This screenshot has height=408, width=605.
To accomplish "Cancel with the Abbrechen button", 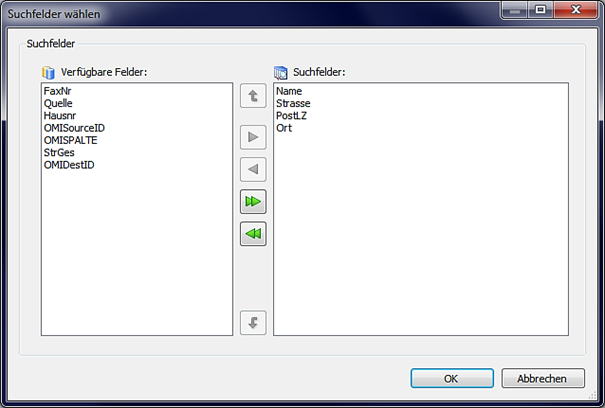I will point(543,378).
